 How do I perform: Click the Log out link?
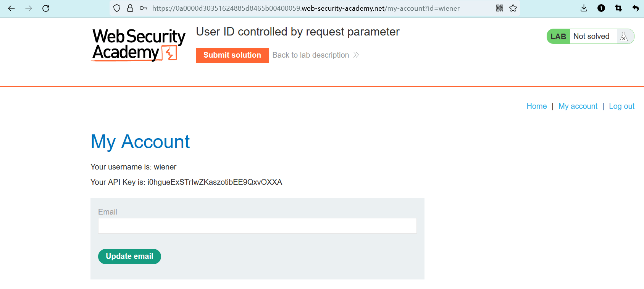[x=621, y=107]
